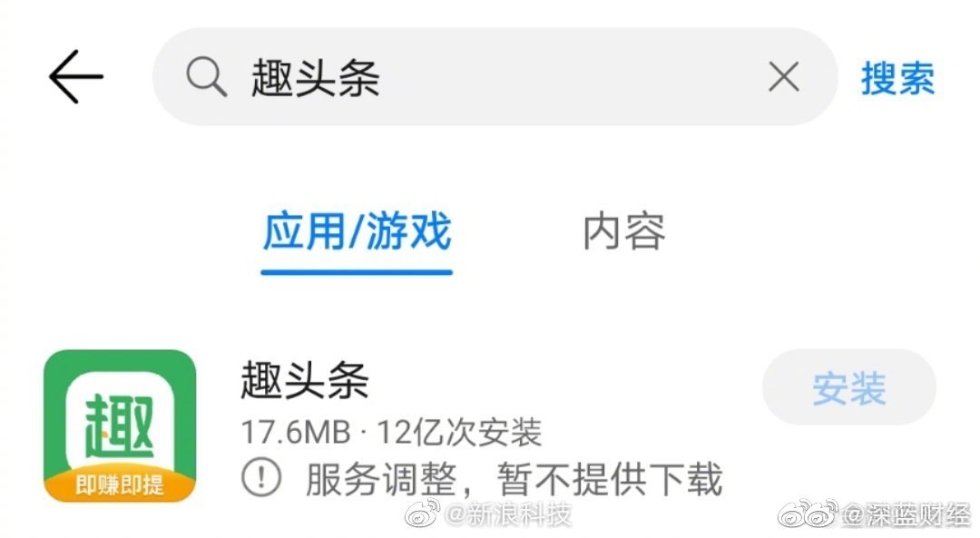Tap the Weibo logo beside @深蓝财经
This screenshot has width=980, height=538.
click(x=808, y=514)
